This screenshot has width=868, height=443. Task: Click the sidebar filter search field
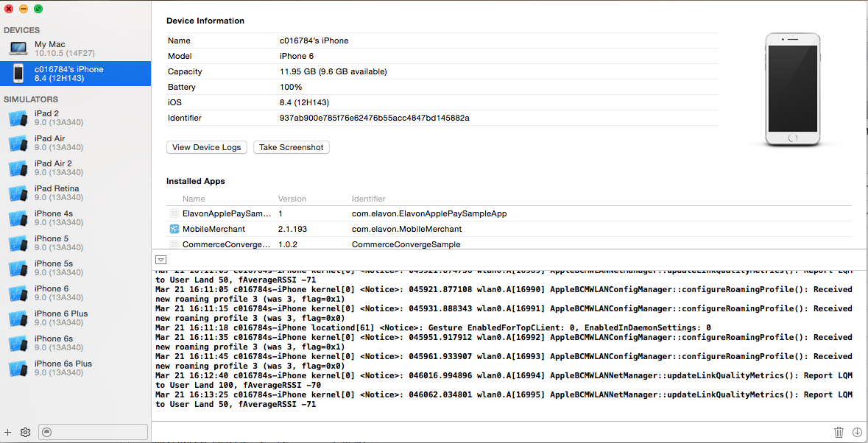click(x=93, y=432)
